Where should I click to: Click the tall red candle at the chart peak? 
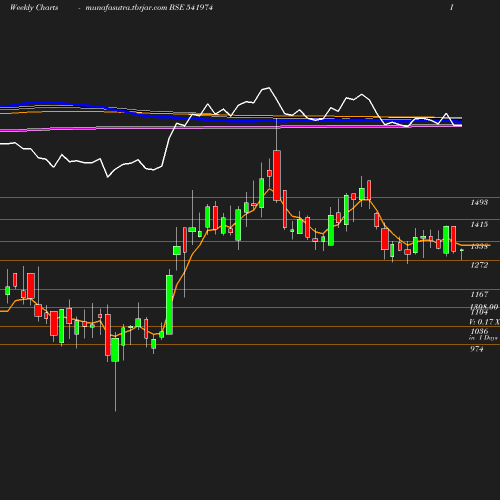tap(277, 175)
